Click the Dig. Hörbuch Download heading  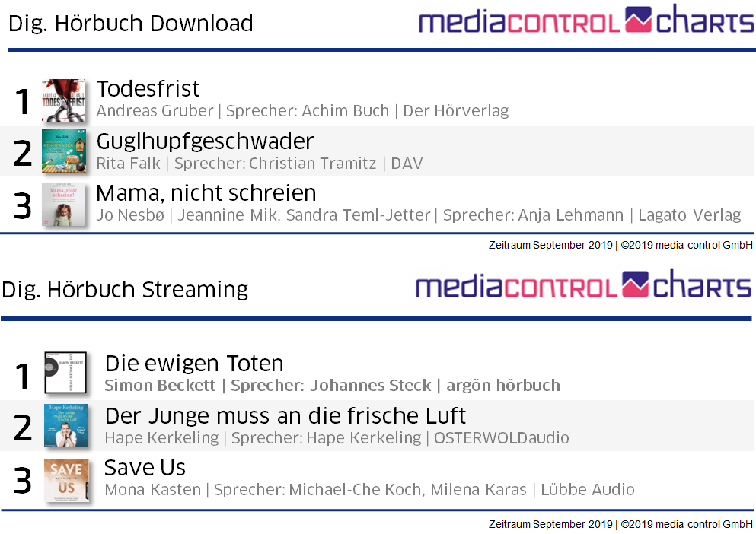(x=131, y=24)
